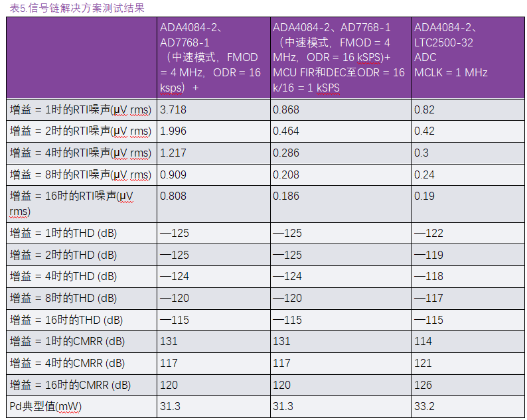Viewport: 527px width, 420px height.
Task: Click the 0.464 value cell
Action: tap(286, 131)
